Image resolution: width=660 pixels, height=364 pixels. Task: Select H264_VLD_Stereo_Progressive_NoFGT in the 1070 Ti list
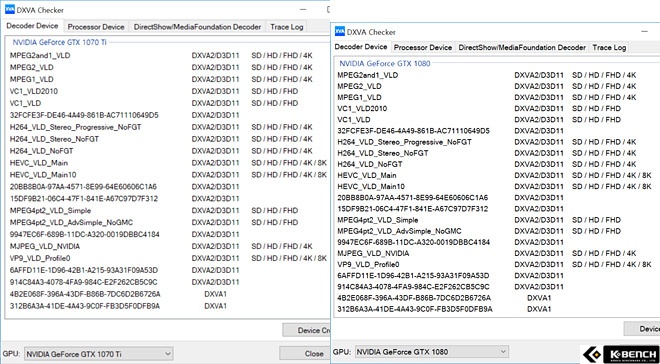168,127
